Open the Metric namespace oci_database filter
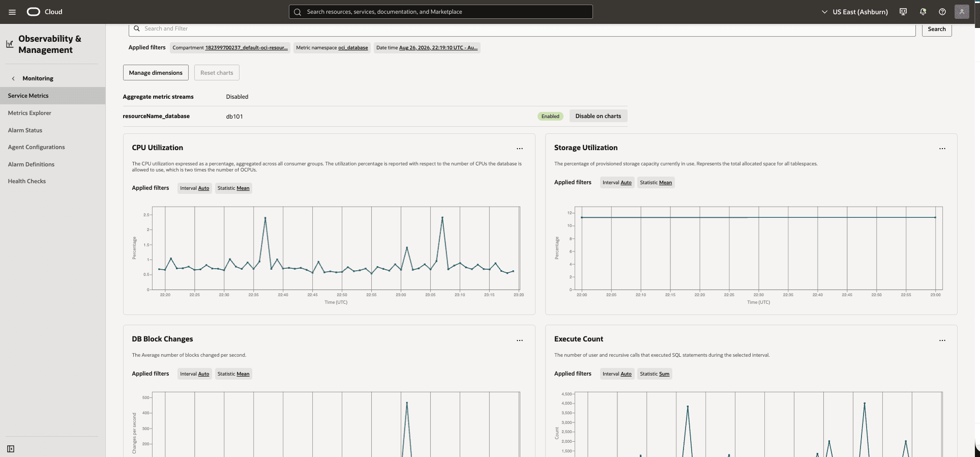Image resolution: width=980 pixels, height=457 pixels. click(x=332, y=48)
